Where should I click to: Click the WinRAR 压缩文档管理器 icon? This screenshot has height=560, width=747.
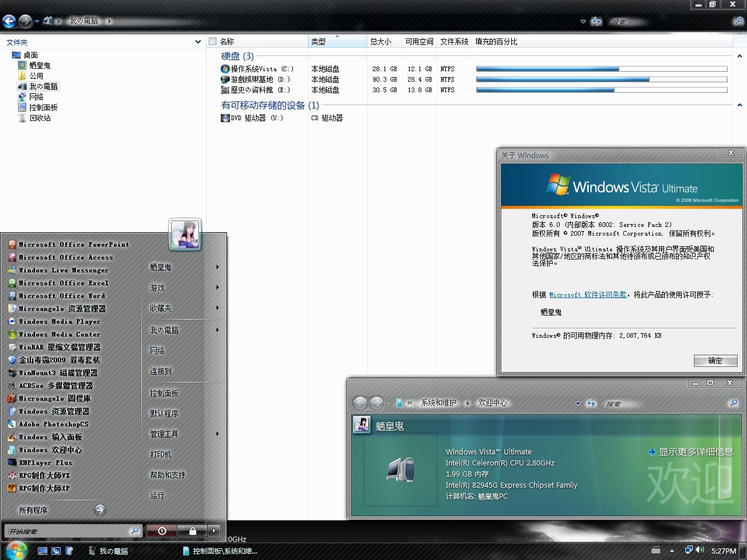click(12, 347)
